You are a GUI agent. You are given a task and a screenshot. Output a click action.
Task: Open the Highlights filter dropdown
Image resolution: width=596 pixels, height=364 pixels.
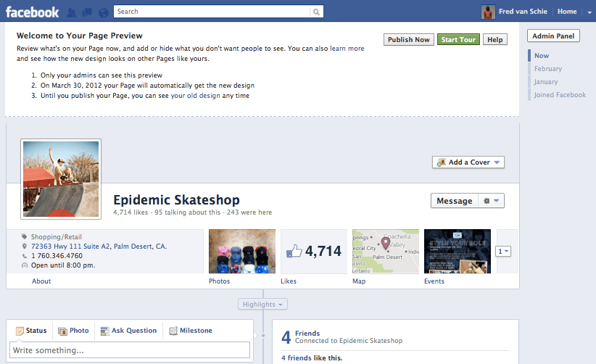(x=262, y=305)
